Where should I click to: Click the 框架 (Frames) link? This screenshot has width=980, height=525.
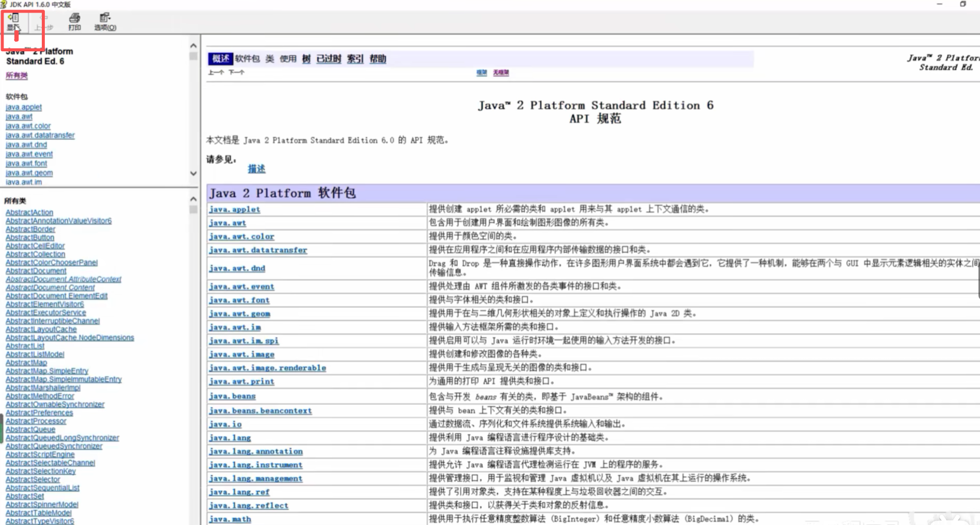pyautogui.click(x=481, y=72)
